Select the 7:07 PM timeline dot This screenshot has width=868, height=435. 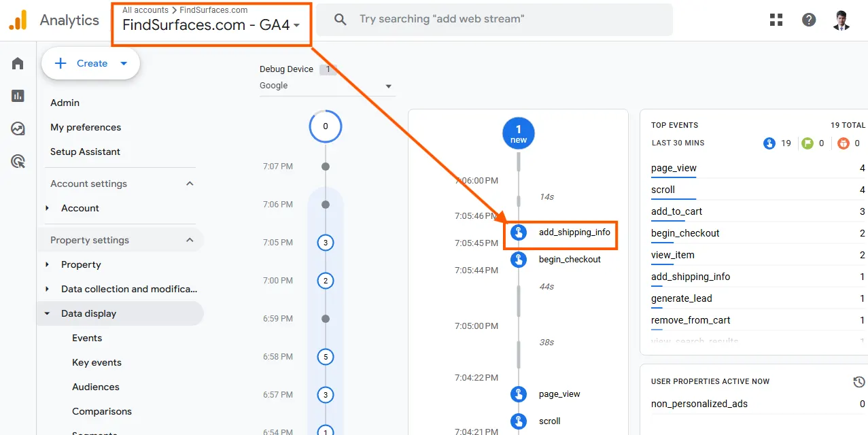point(326,167)
